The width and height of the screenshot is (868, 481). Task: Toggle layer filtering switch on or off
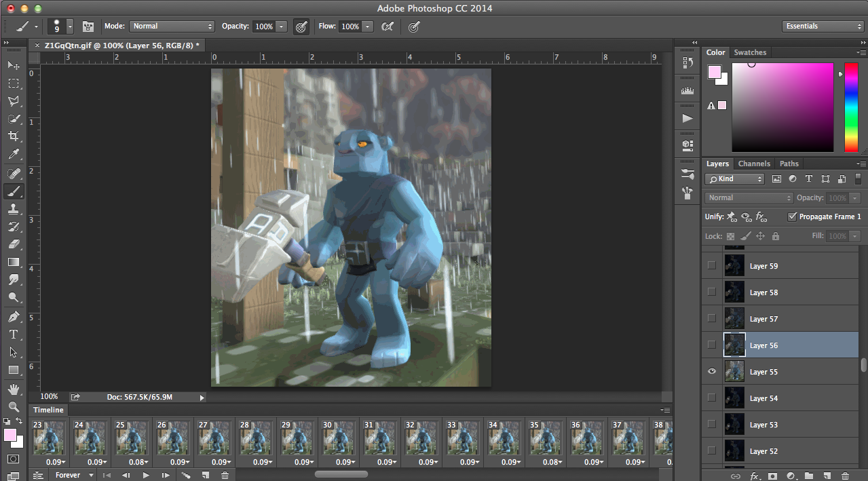click(x=857, y=178)
